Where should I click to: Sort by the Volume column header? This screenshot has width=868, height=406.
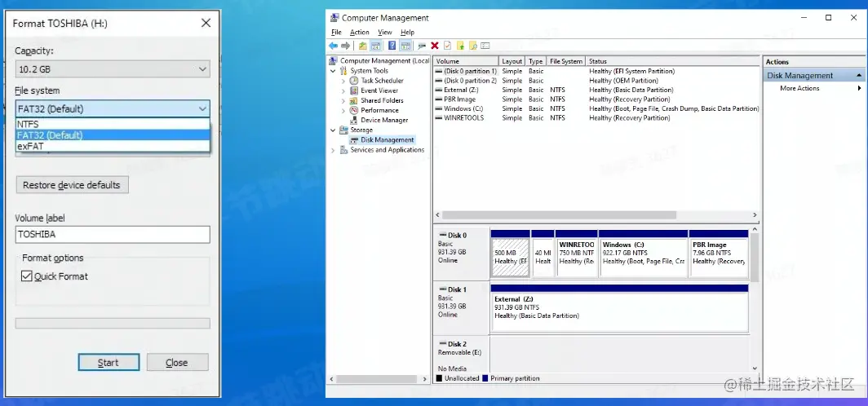pos(466,61)
